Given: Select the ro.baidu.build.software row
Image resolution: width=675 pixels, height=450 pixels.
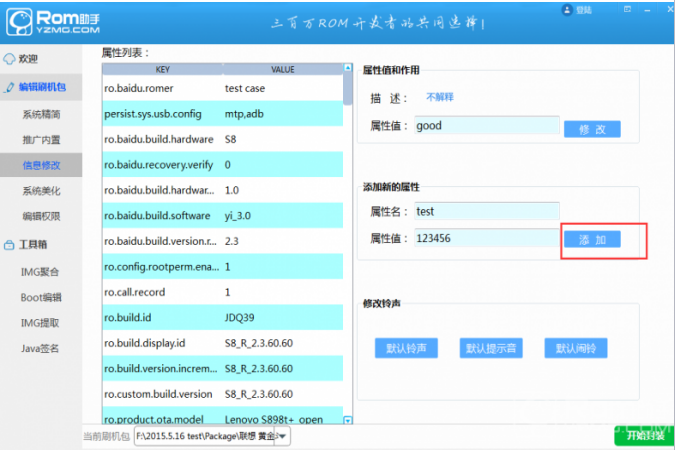Looking at the screenshot, I should point(223,215).
